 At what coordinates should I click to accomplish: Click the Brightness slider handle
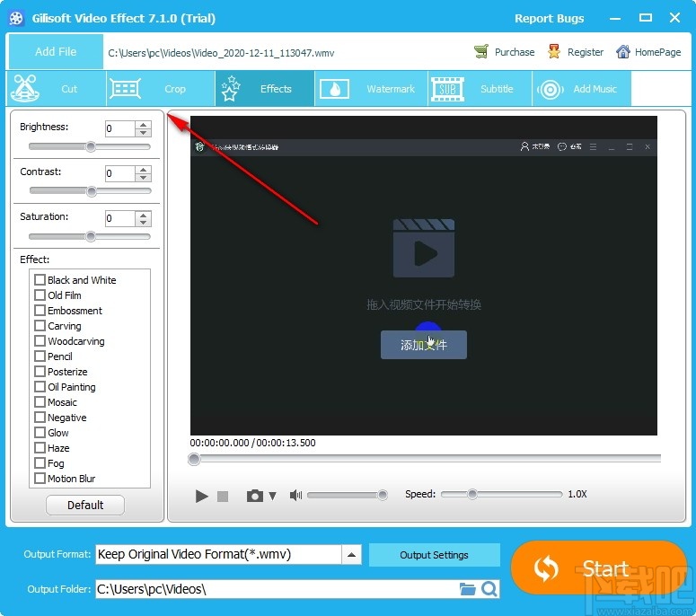pos(91,146)
